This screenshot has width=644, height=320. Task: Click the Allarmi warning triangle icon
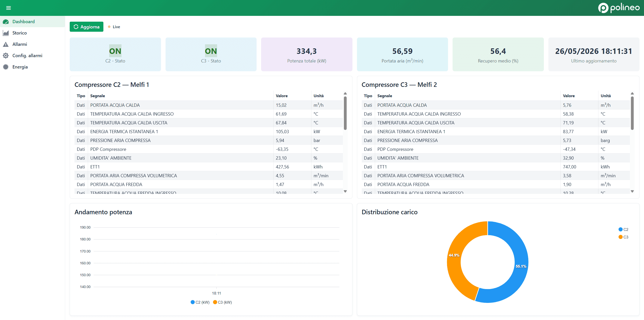(x=6, y=44)
